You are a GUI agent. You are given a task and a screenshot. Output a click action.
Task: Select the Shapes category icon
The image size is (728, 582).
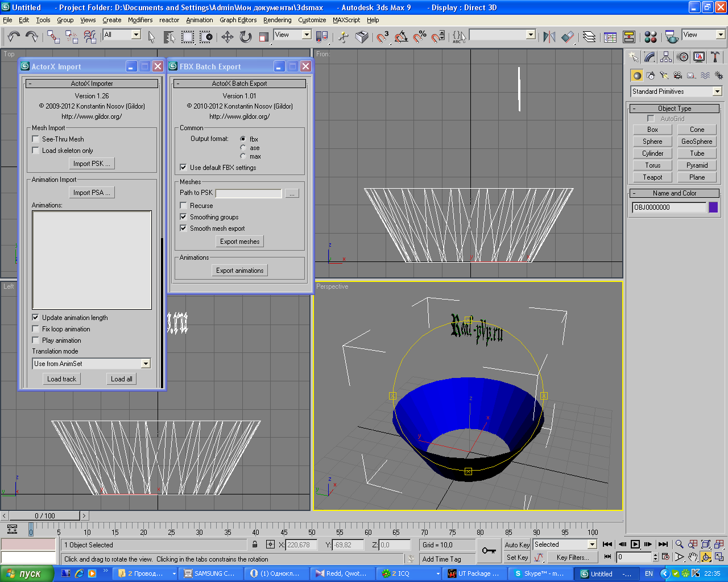click(x=651, y=75)
